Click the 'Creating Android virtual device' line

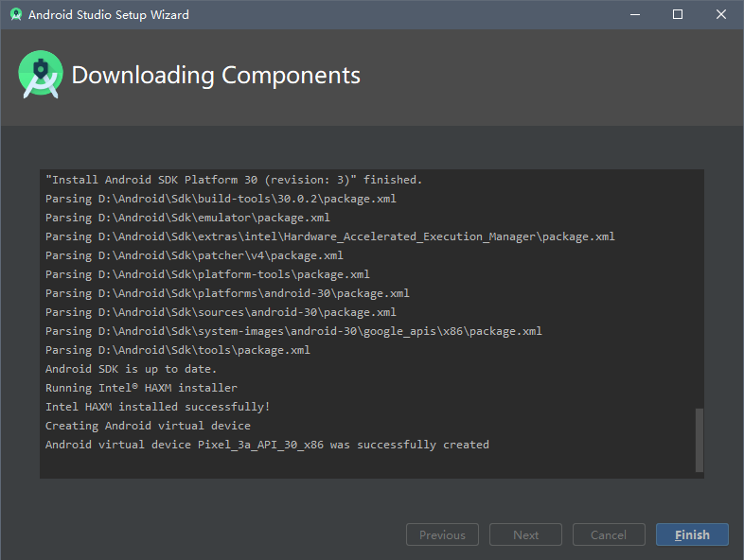tap(148, 426)
